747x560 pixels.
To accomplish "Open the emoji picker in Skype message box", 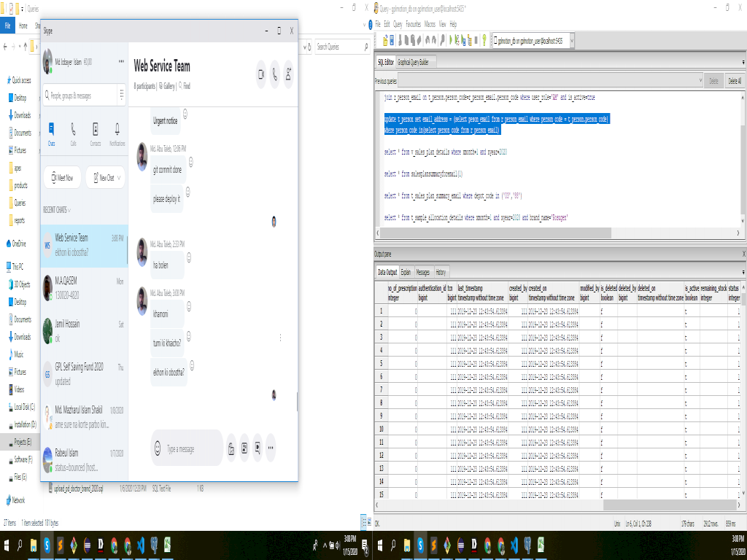I will 158,448.
